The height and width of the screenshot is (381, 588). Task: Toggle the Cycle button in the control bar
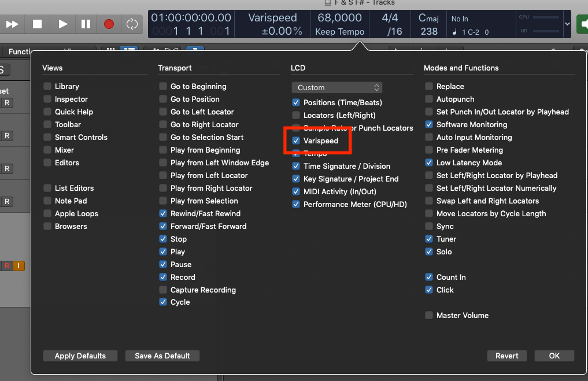coord(132,24)
